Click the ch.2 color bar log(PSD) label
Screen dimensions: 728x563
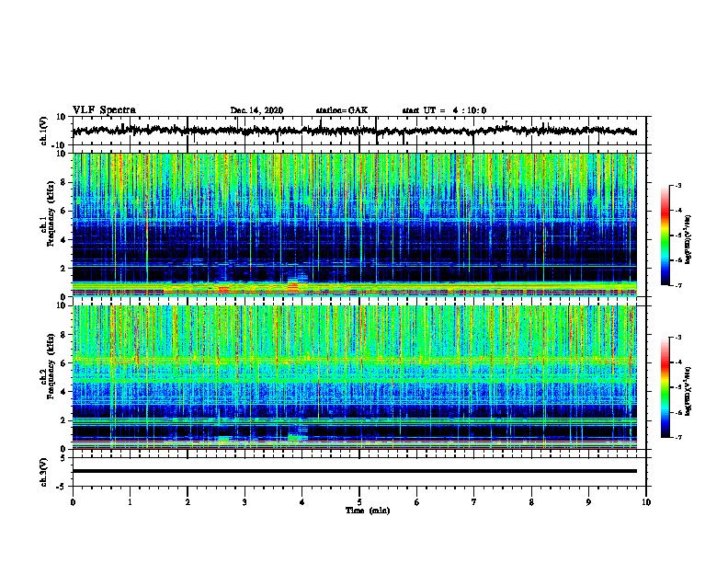point(688,391)
